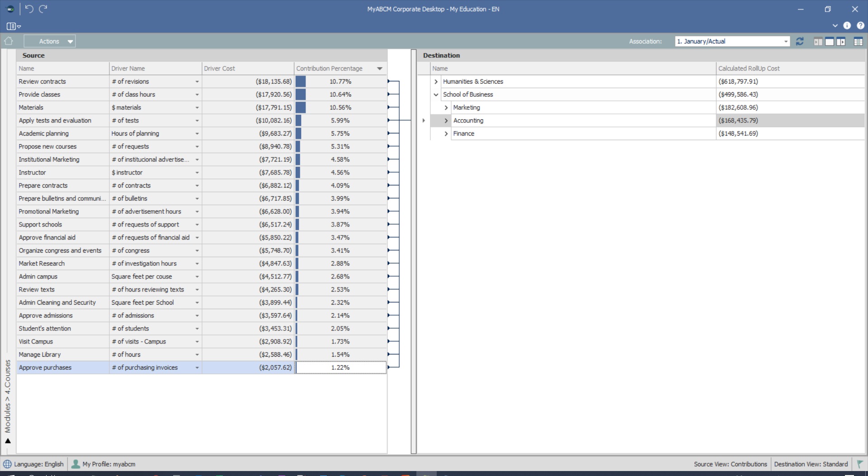
Task: Open the Association period dropdown
Action: tap(786, 41)
